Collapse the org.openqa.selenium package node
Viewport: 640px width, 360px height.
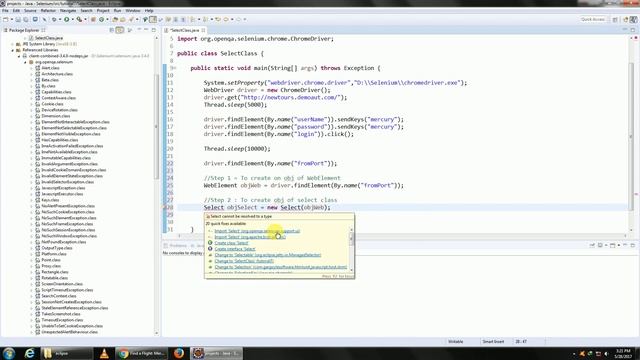coord(25,62)
